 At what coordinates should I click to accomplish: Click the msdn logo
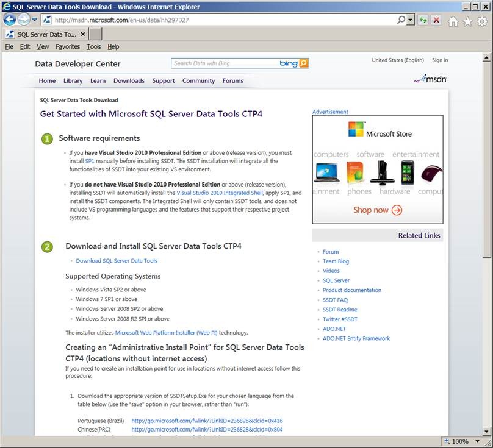(430, 79)
